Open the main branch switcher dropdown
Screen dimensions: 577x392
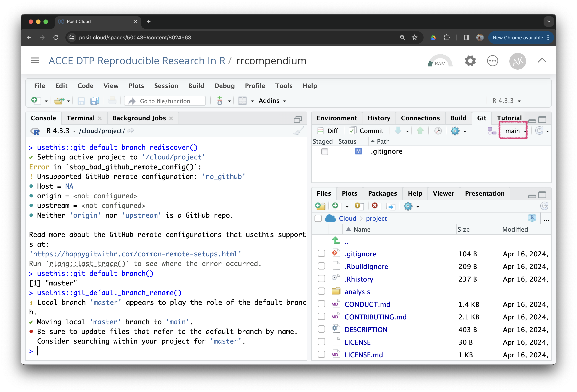pyautogui.click(x=516, y=131)
